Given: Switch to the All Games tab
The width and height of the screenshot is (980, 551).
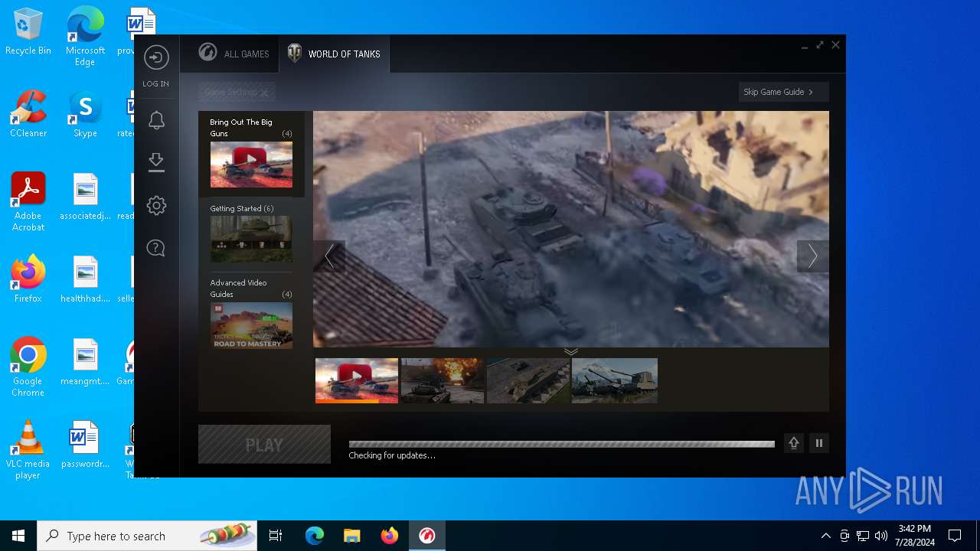Looking at the screenshot, I should point(234,54).
